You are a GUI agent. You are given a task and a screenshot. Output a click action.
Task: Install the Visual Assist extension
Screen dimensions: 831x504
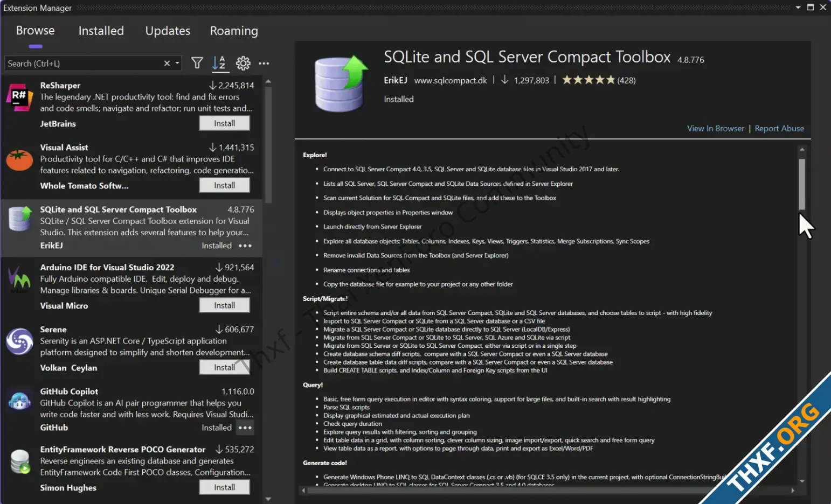224,185
